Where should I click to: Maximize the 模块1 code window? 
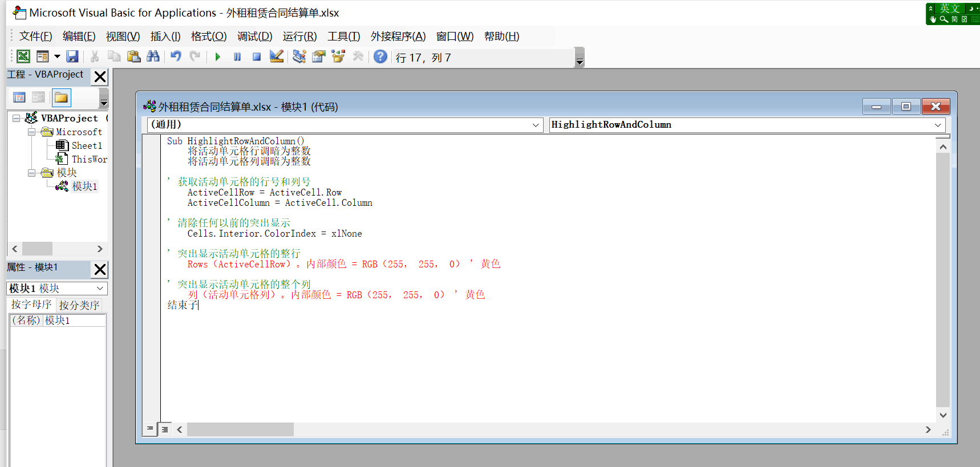[x=906, y=107]
